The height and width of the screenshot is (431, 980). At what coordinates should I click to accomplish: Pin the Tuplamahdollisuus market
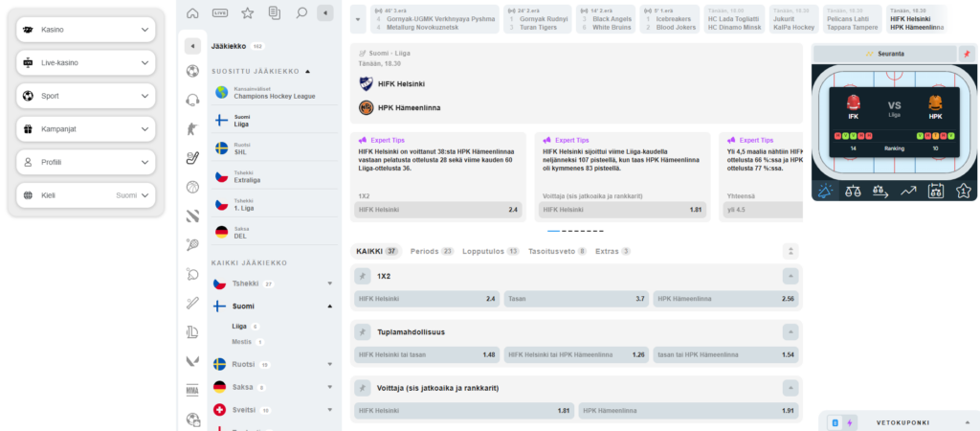(362, 332)
